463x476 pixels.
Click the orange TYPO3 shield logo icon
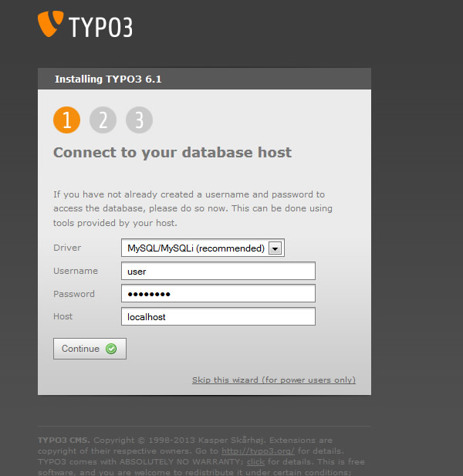pyautogui.click(x=50, y=24)
